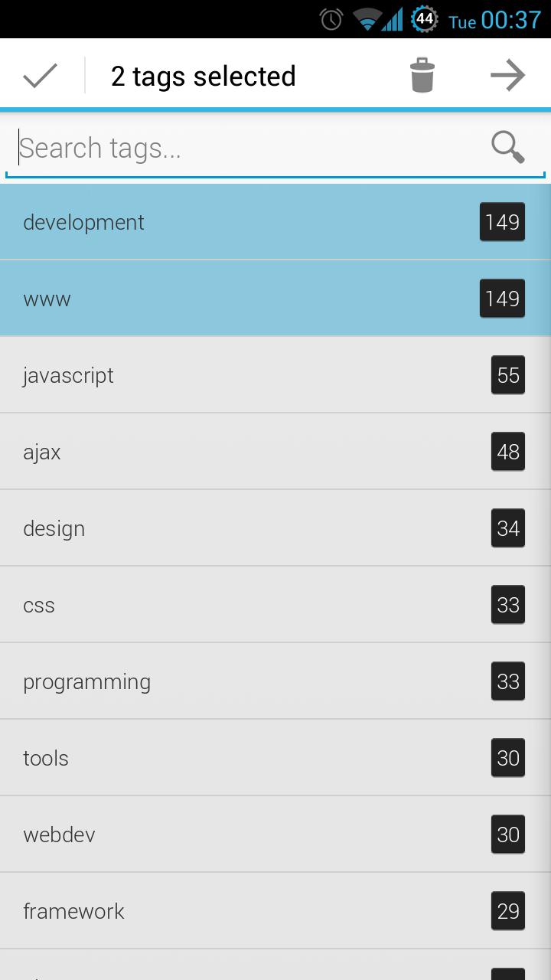
Task: Tap the forward arrow icon
Action: tap(507, 76)
